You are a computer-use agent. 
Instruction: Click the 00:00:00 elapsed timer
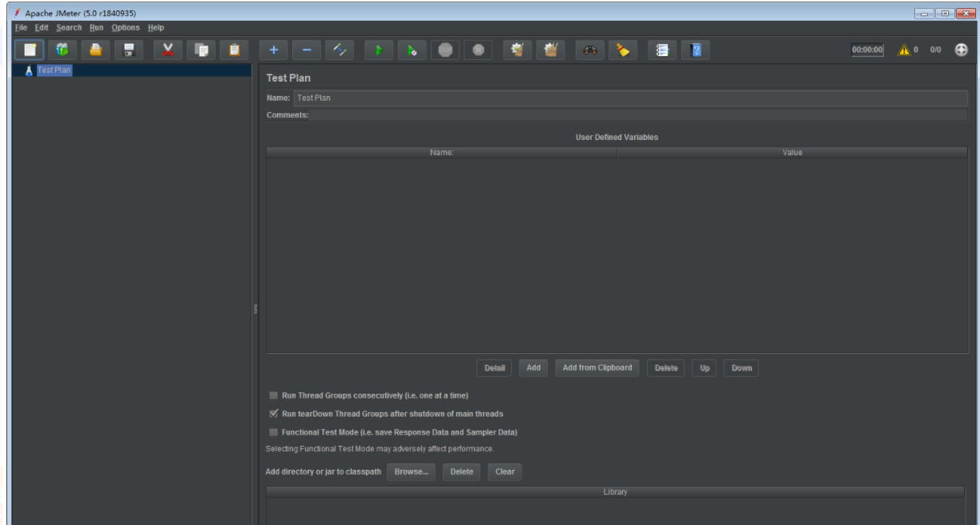pos(867,50)
